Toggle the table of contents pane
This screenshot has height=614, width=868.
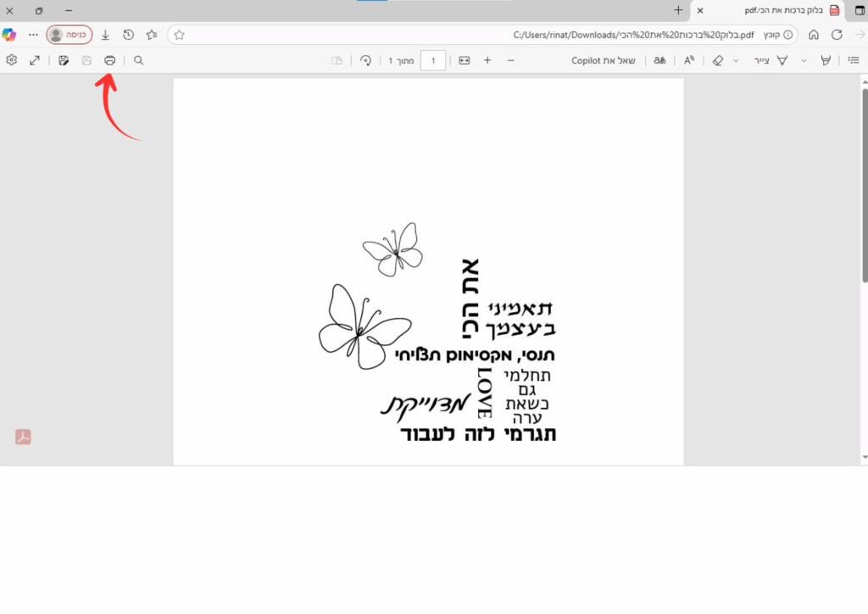pos(854,60)
